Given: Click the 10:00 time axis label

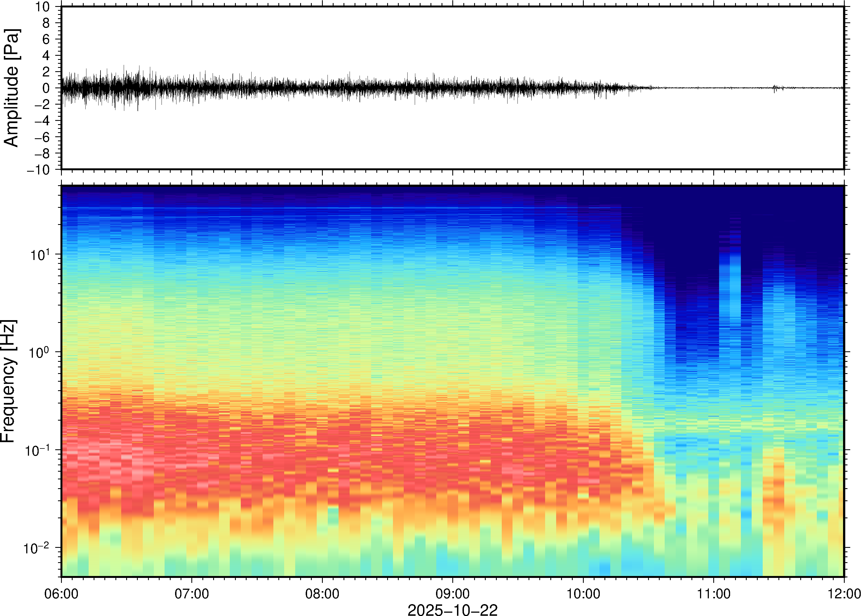Looking at the screenshot, I should (x=583, y=594).
